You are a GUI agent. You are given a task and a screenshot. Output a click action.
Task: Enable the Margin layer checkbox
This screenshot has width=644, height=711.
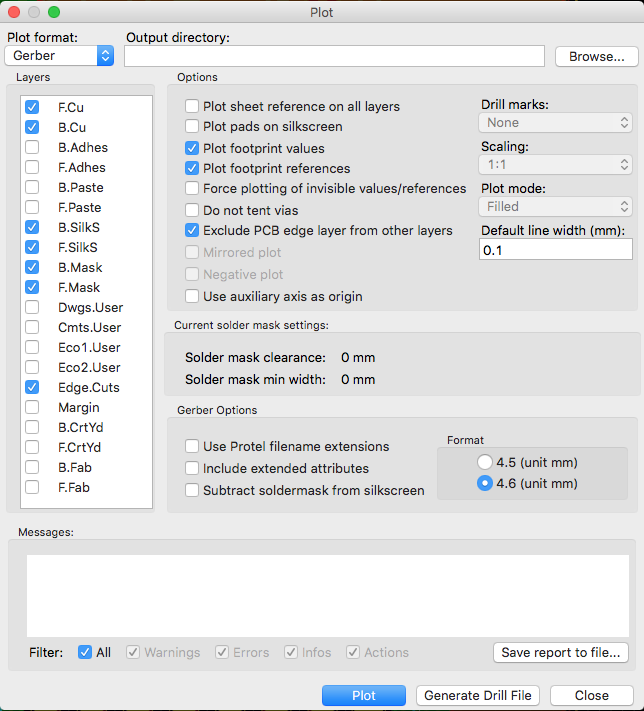coord(32,407)
